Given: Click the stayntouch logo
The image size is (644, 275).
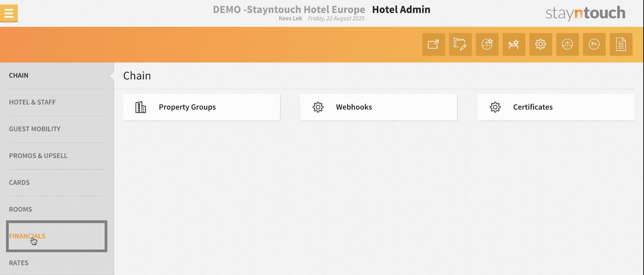Looking at the screenshot, I should (x=585, y=13).
